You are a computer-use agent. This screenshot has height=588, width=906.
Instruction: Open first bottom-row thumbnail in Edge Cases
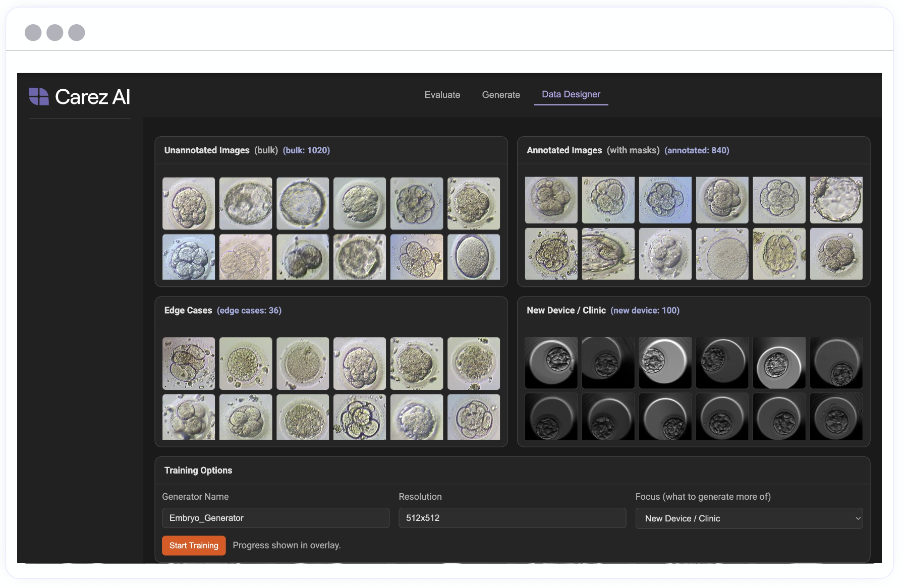(x=189, y=417)
